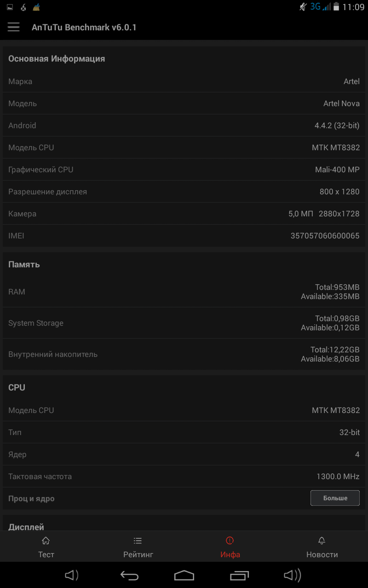The height and width of the screenshot is (588, 368).
Task: Tap the clock showing 11:09
Action: coord(353,7)
